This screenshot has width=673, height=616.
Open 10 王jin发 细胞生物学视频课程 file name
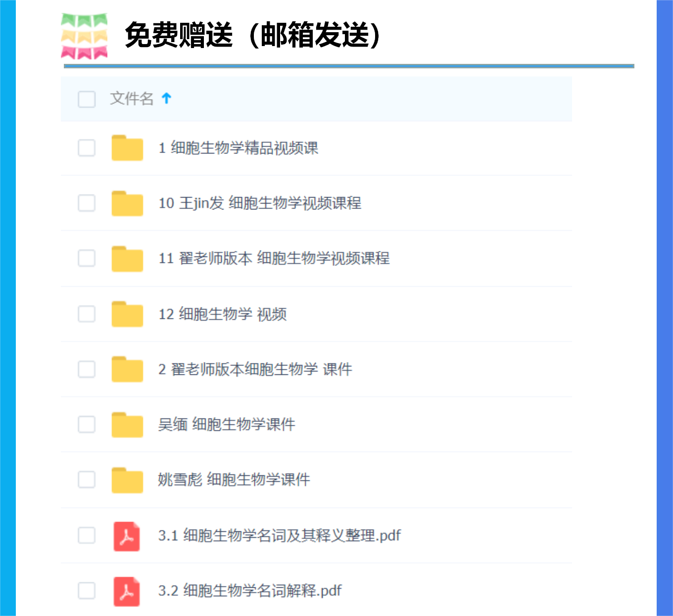coord(260,203)
